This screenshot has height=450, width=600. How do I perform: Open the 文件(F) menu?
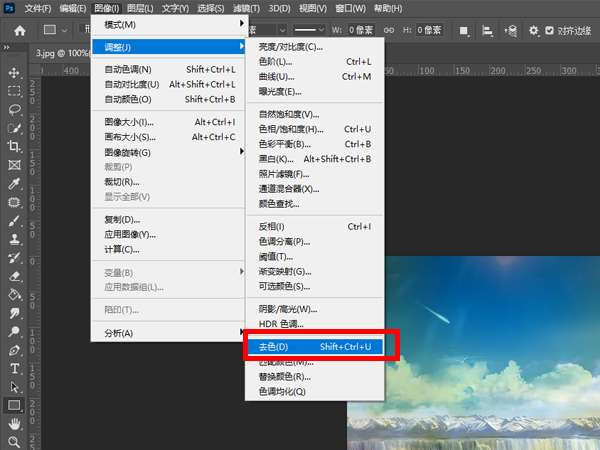coord(37,8)
